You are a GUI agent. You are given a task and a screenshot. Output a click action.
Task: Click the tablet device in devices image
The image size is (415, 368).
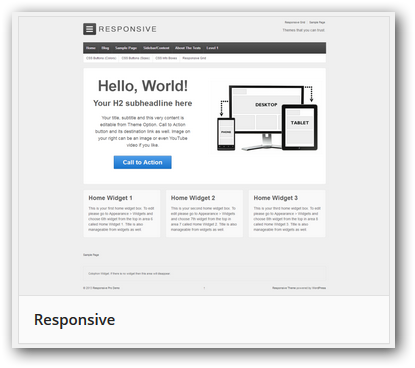point(300,127)
